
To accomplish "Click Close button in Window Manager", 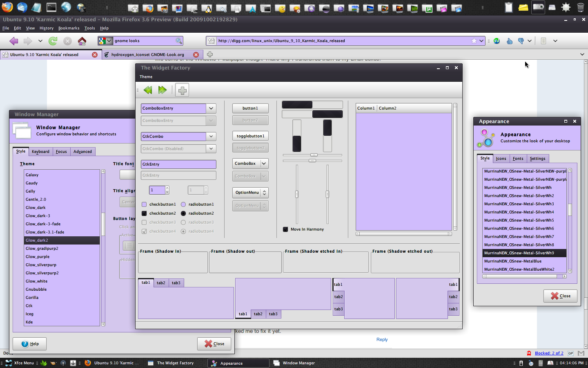I will (214, 344).
